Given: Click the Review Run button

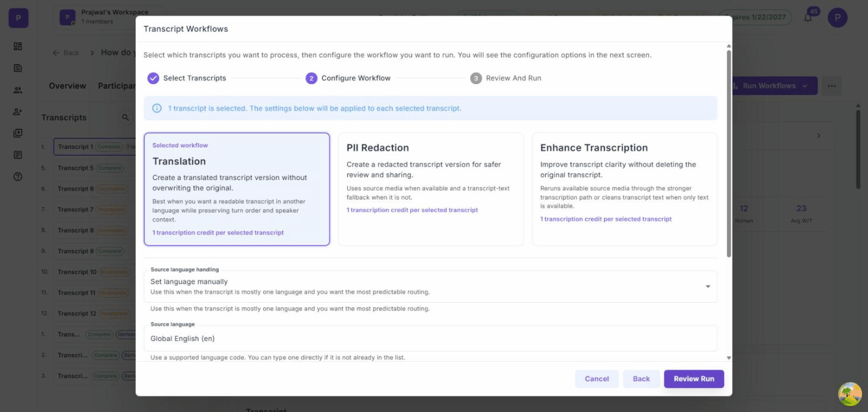Looking at the screenshot, I should 694,379.
